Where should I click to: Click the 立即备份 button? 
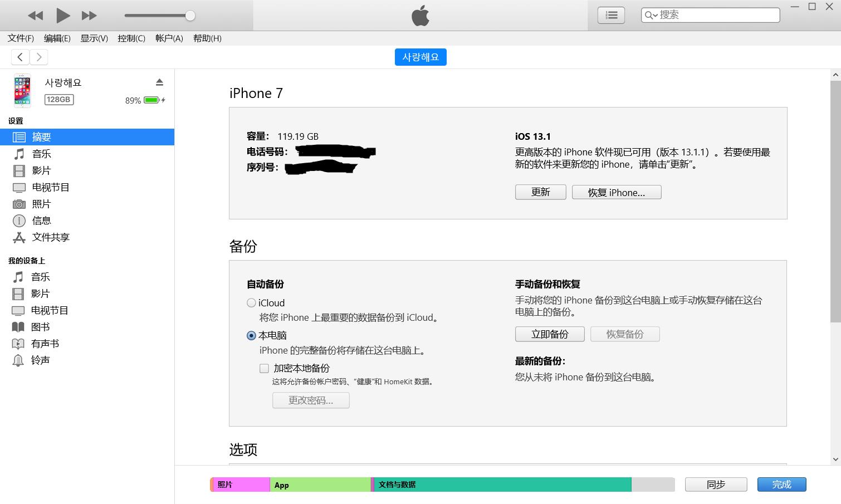pyautogui.click(x=549, y=334)
